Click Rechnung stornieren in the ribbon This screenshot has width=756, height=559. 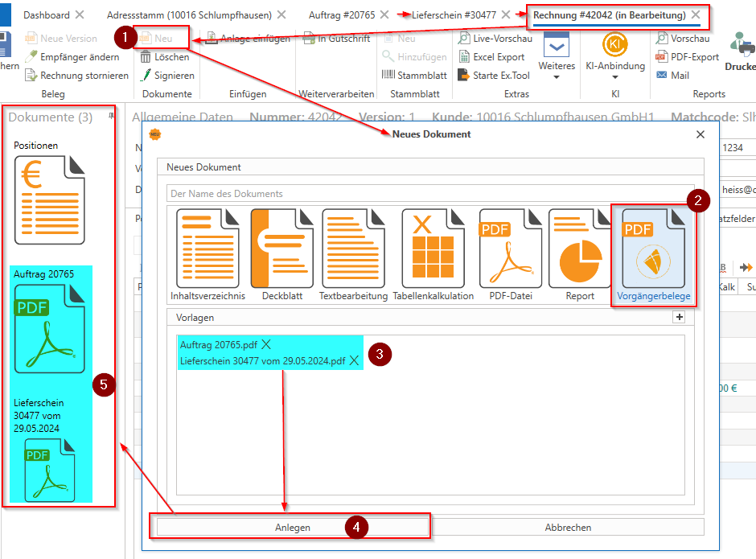click(x=84, y=76)
